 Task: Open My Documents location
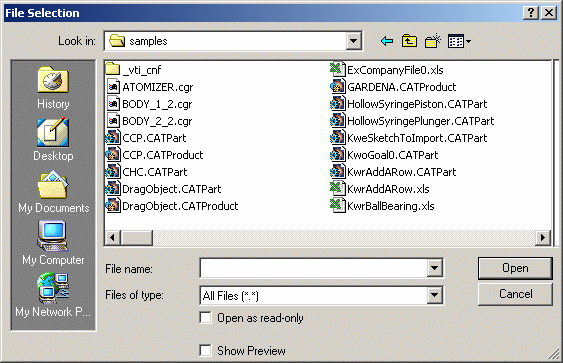53,192
